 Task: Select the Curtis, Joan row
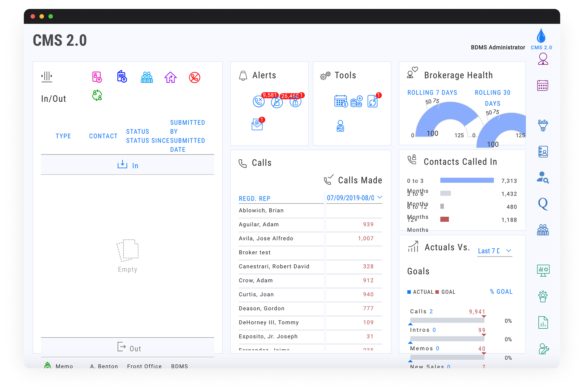coord(311,295)
